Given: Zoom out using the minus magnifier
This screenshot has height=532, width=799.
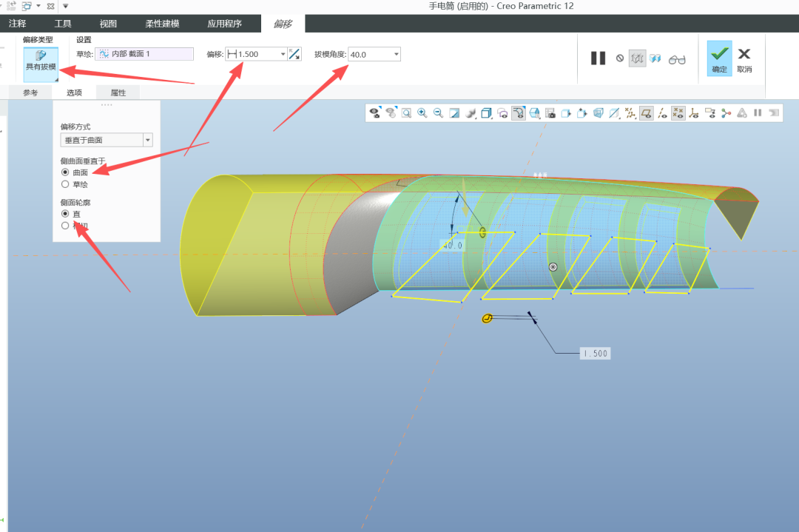Looking at the screenshot, I should (x=438, y=113).
